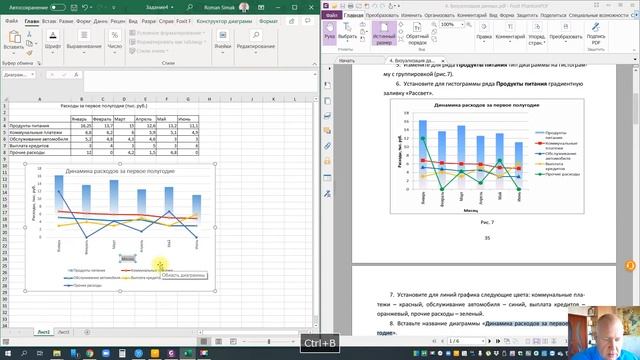Image resolution: width=640 pixels, height=360 pixels.
Task: Click the Paste clipboard icon in Excel
Action: [x=14, y=37]
